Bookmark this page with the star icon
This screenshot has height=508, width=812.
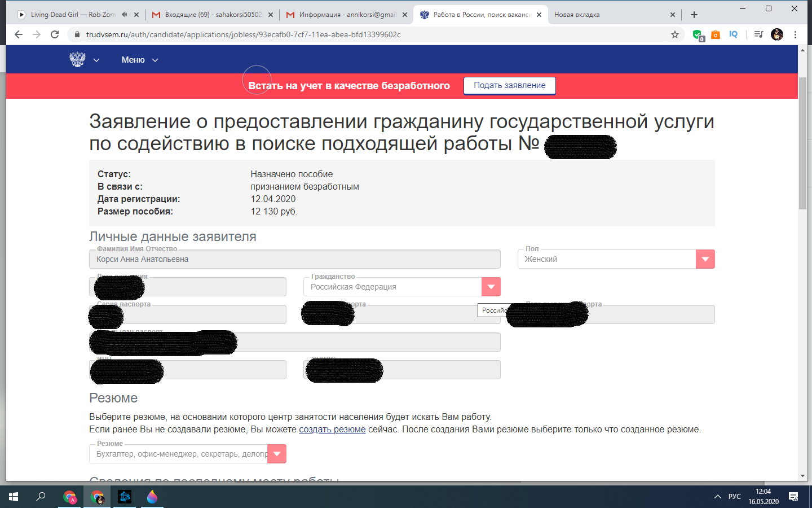[x=675, y=34]
